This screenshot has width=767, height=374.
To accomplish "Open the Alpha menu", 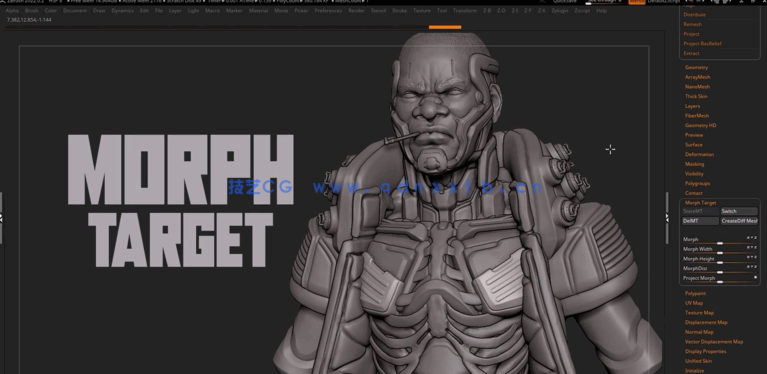I will tap(13, 10).
